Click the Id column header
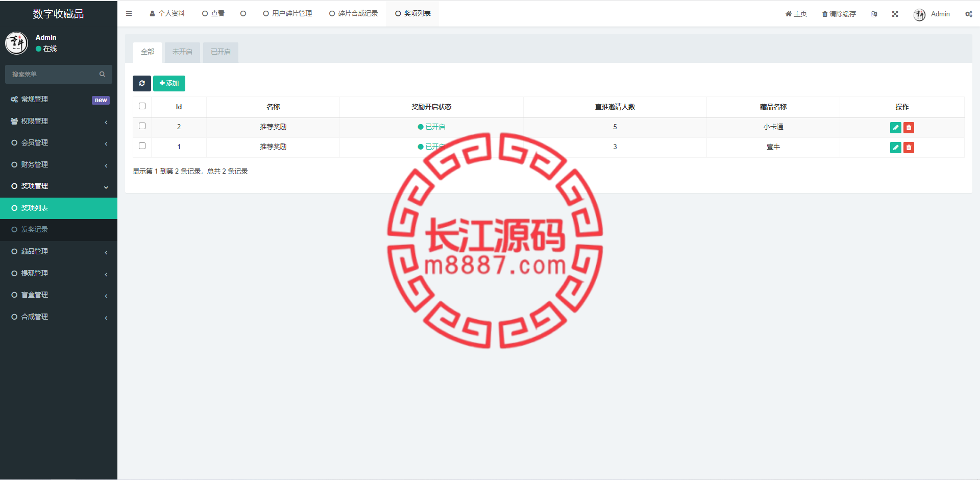The height and width of the screenshot is (480, 980). tap(179, 107)
